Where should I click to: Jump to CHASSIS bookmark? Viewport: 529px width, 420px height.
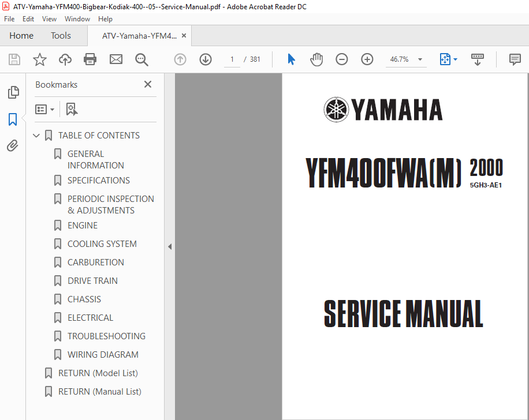coord(84,299)
